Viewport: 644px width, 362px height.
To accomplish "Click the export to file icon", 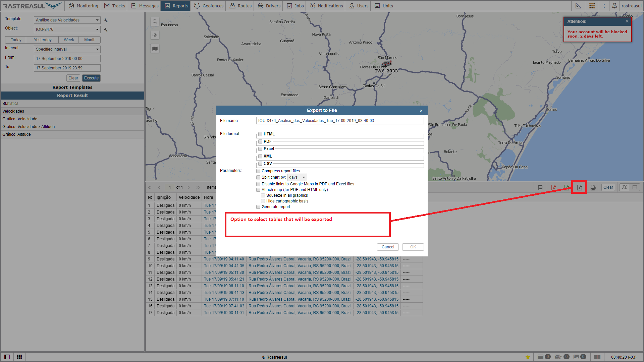I will 579,187.
